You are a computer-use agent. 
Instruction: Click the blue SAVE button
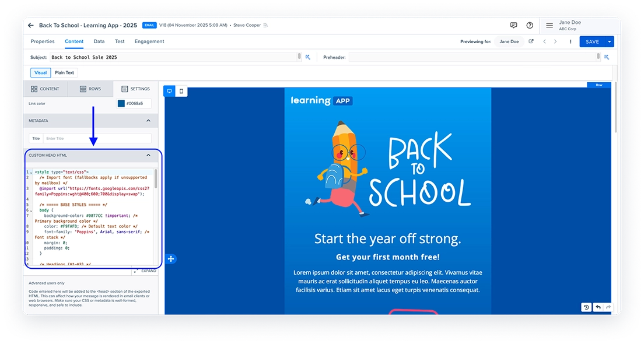coord(592,42)
